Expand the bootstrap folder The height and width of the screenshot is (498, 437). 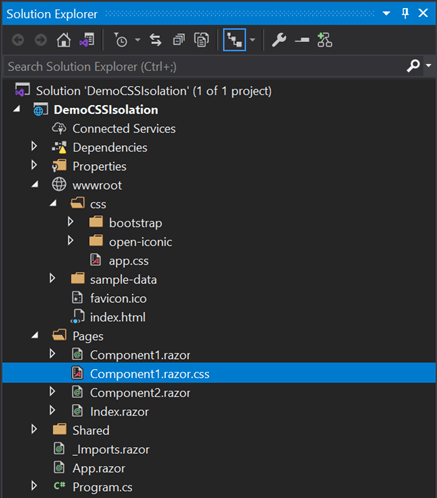70,222
